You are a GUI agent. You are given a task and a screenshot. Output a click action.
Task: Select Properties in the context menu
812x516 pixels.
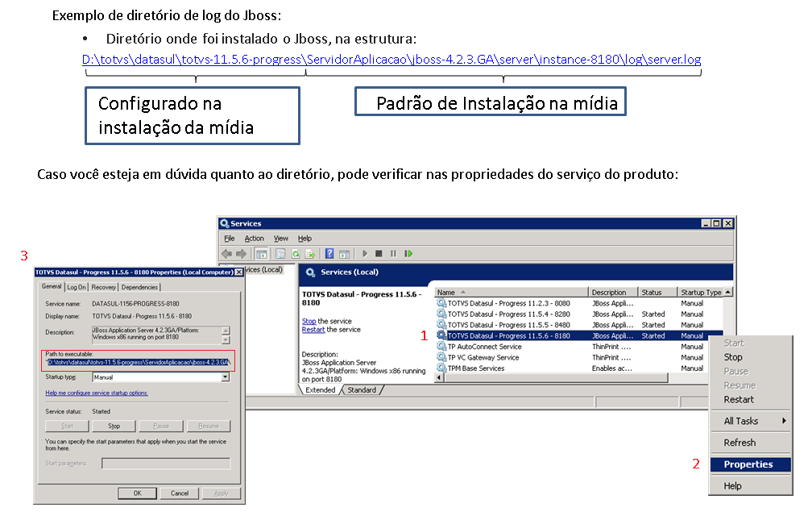pyautogui.click(x=751, y=464)
